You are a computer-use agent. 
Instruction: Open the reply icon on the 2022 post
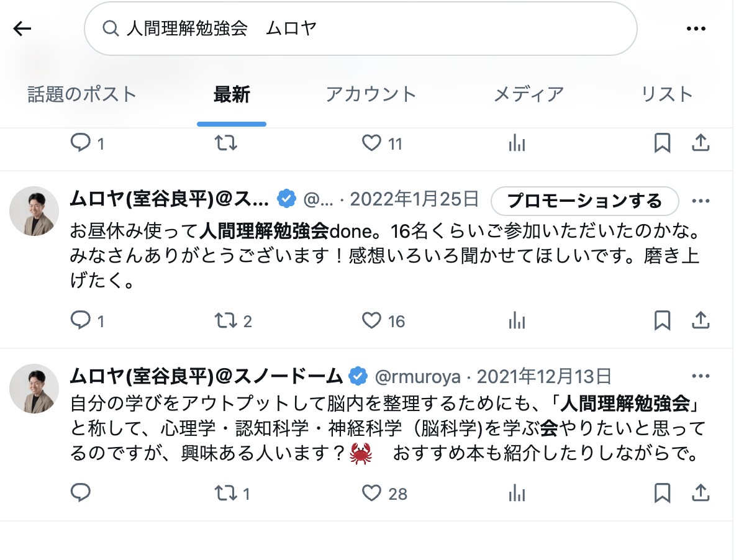81,320
